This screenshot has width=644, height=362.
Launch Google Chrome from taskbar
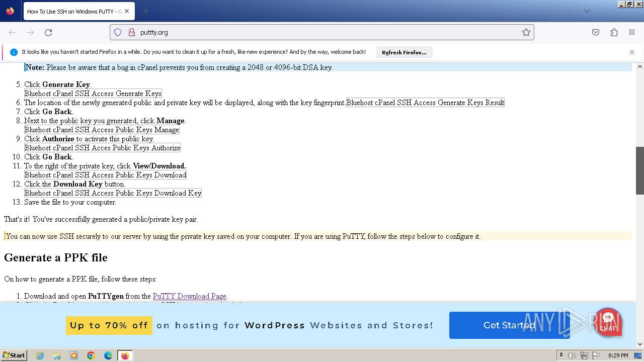click(x=91, y=355)
